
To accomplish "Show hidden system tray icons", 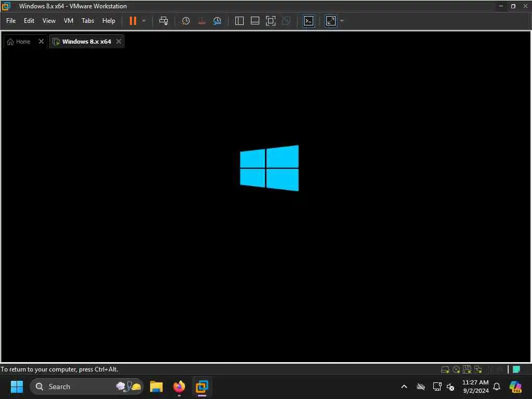I will pos(404,387).
